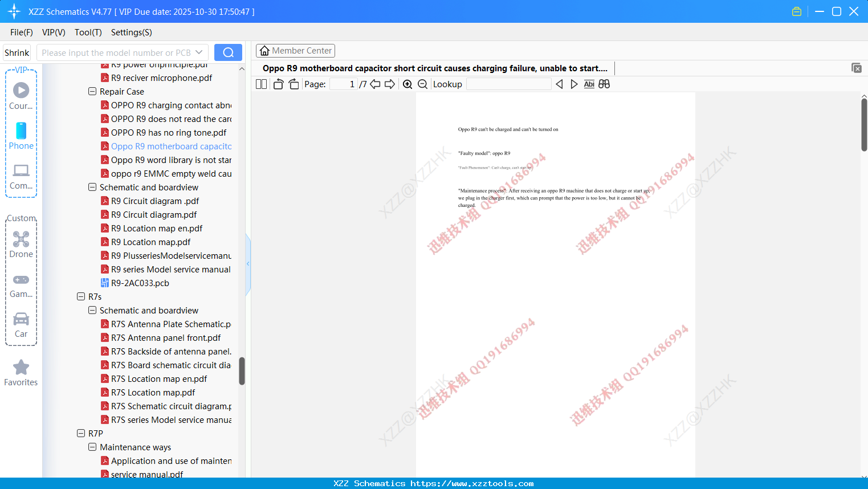Collapse the R7s tree node
The width and height of the screenshot is (868, 489).
(x=81, y=296)
